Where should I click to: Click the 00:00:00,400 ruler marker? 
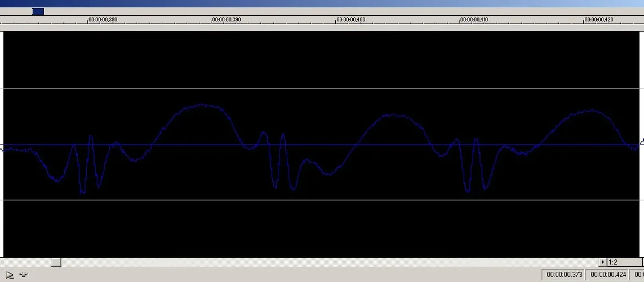(351, 20)
